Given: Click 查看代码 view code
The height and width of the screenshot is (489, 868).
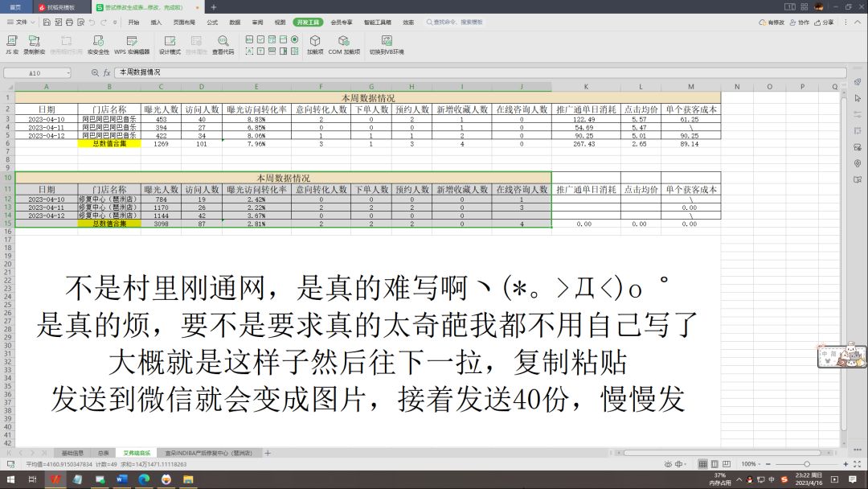Looking at the screenshot, I should tap(223, 44).
